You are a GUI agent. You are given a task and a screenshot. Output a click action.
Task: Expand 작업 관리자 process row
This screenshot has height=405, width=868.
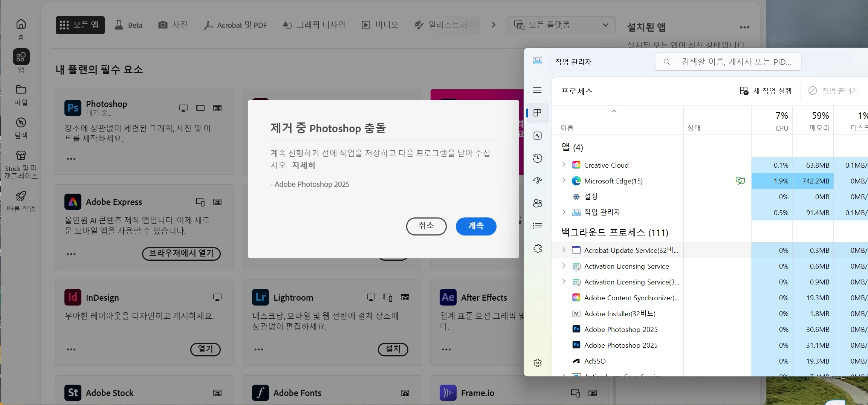point(564,212)
